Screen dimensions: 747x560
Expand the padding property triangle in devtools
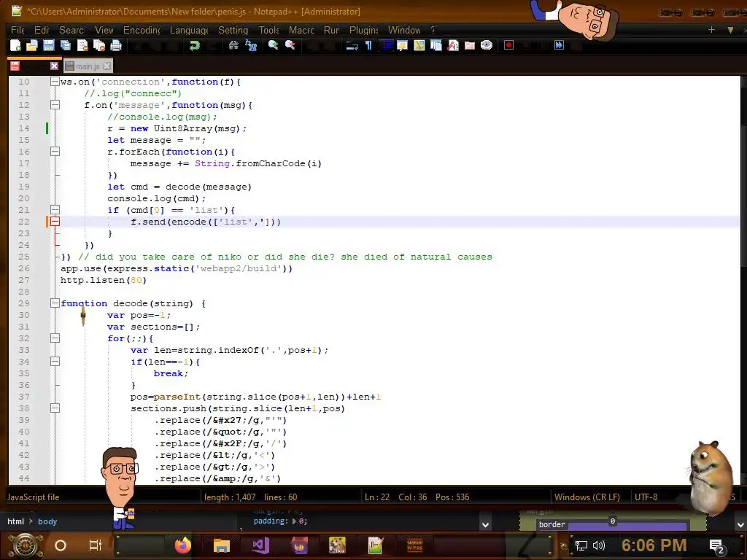tap(294, 521)
